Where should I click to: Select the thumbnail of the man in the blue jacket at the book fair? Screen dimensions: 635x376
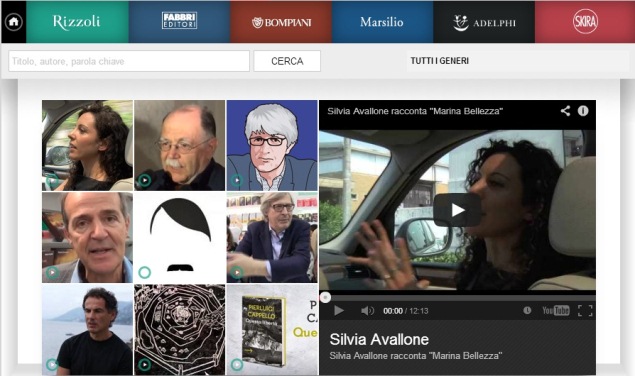(272, 237)
